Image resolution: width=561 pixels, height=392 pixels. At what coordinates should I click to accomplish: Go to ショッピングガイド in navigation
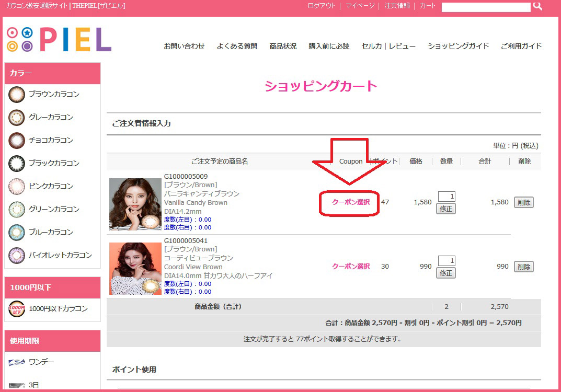coord(458,46)
